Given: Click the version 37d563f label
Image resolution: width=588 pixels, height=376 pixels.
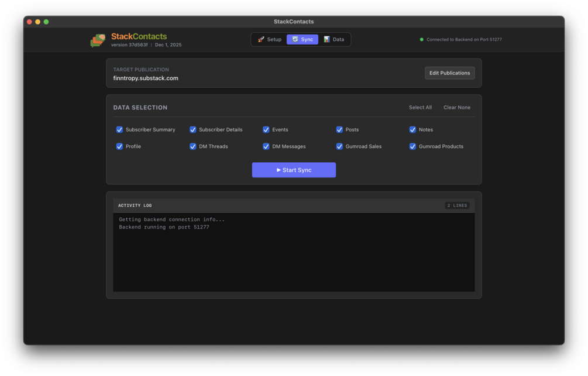Looking at the screenshot, I should tap(129, 45).
